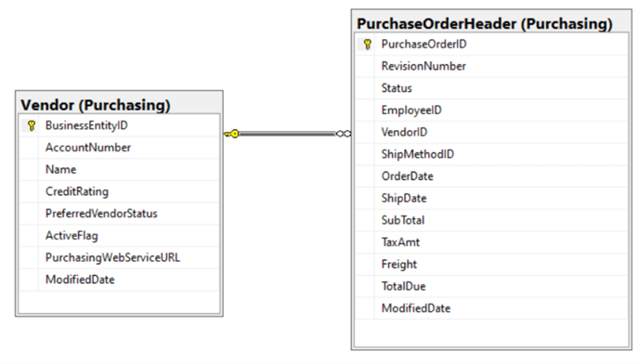Select the Status column row
Image resolution: width=639 pixels, height=364 pixels.
point(492,88)
